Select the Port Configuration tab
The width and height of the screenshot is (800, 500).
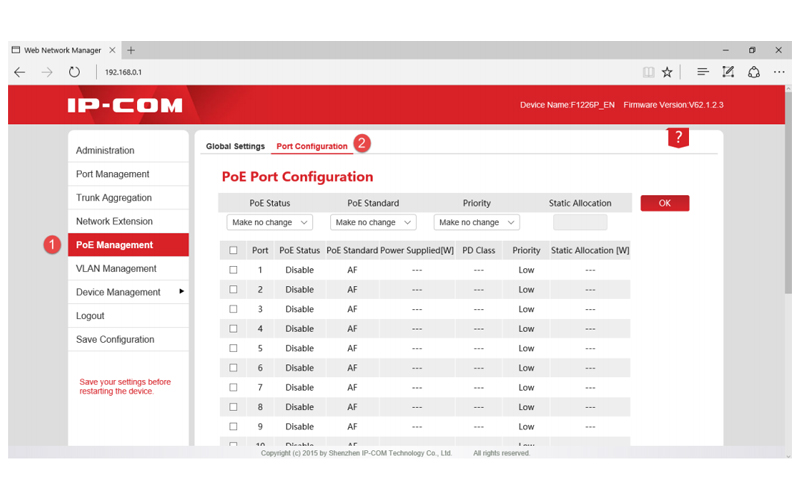(x=312, y=146)
